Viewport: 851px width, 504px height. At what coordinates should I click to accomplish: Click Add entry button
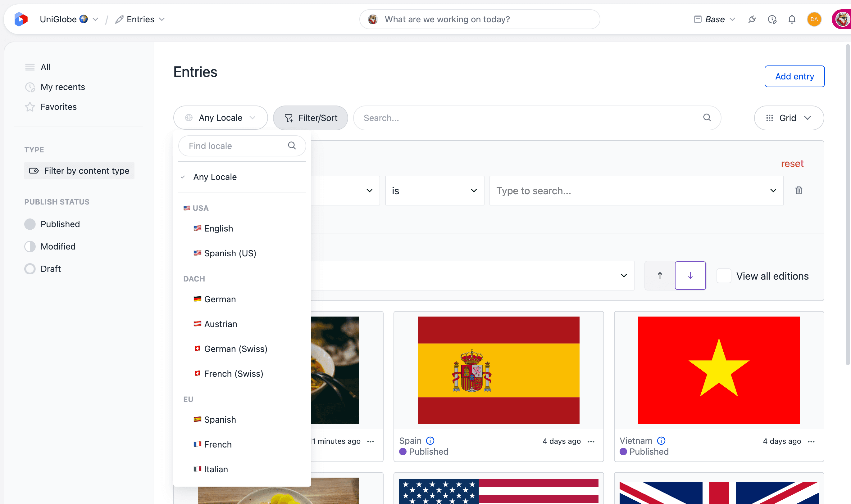click(x=794, y=76)
